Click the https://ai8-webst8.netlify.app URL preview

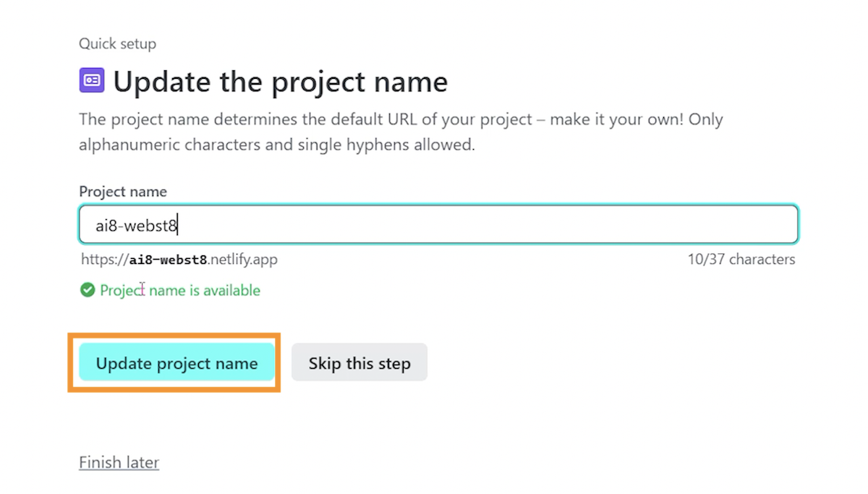[x=179, y=259]
